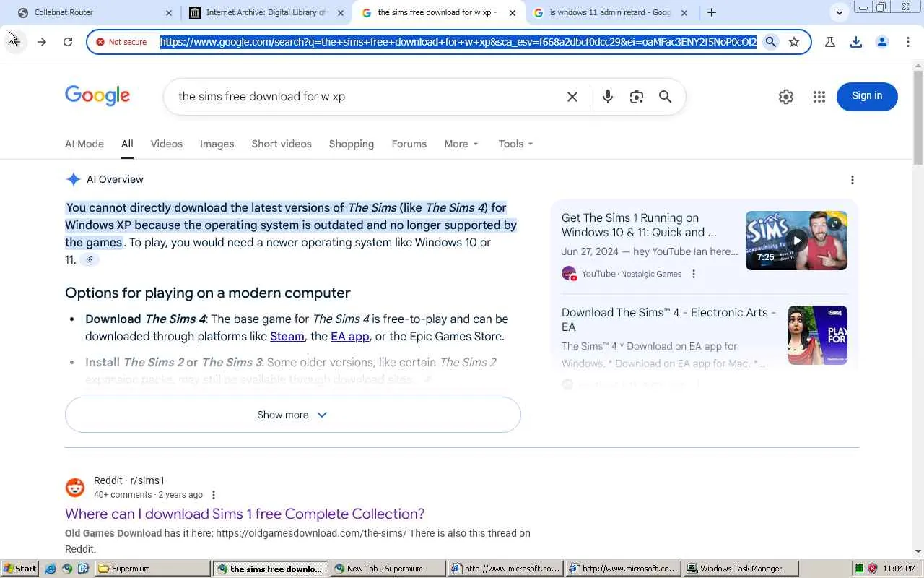Expand the AI Overview with Show more
924x578 pixels.
coord(292,415)
